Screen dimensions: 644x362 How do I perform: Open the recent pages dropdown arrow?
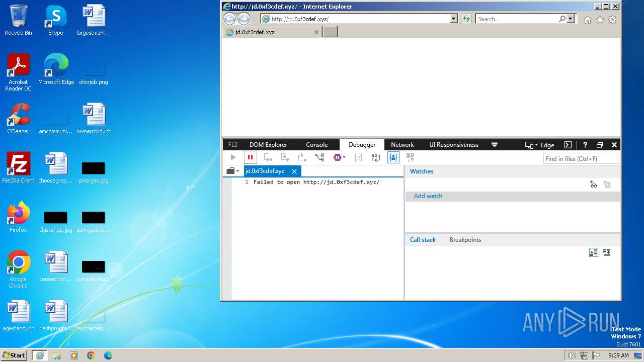click(x=255, y=19)
